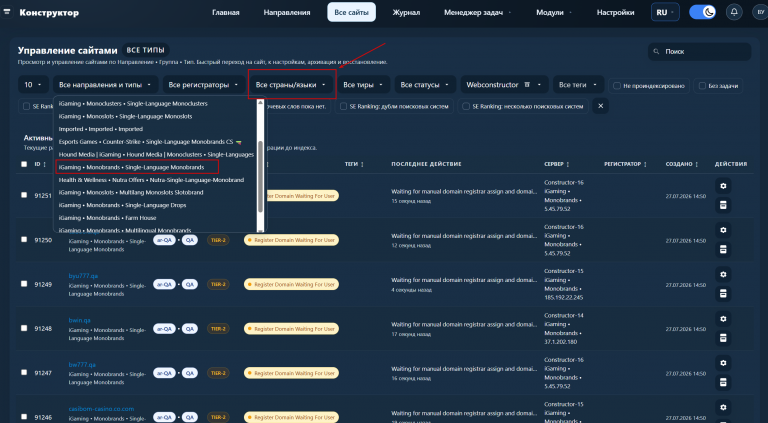The image size is (768, 423).
Task: Check the Не проиндексировано checkbox
Action: coord(617,86)
